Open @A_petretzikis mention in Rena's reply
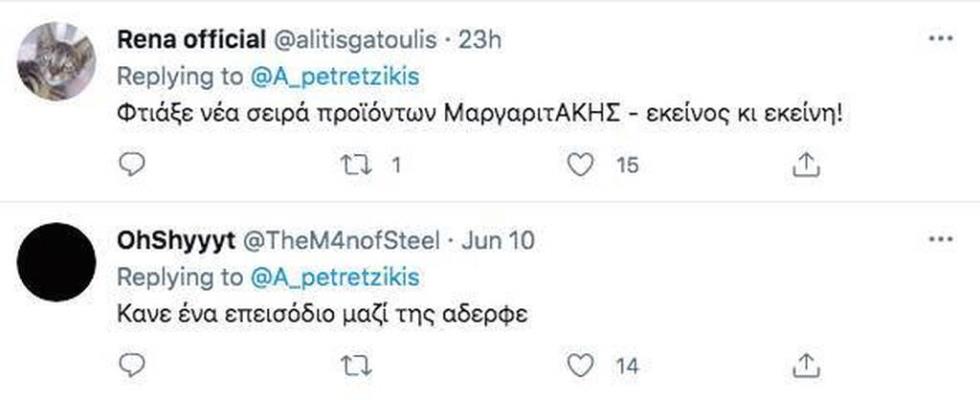 pyautogui.click(x=335, y=78)
